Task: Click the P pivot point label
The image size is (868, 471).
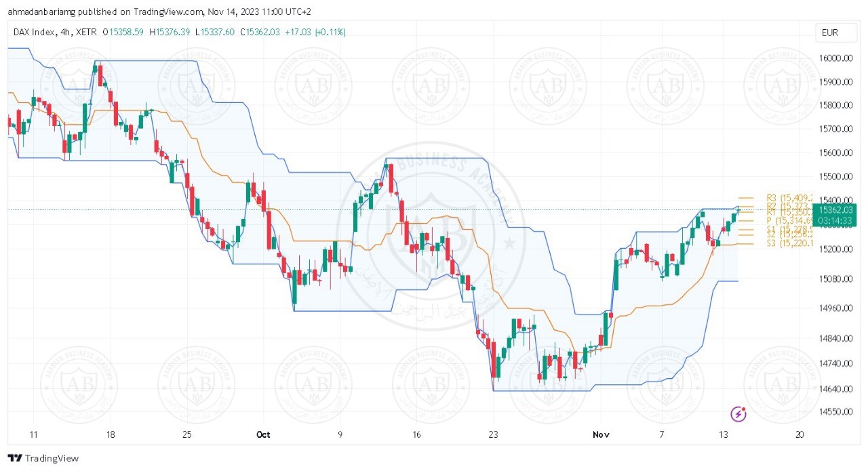Action: click(x=791, y=220)
